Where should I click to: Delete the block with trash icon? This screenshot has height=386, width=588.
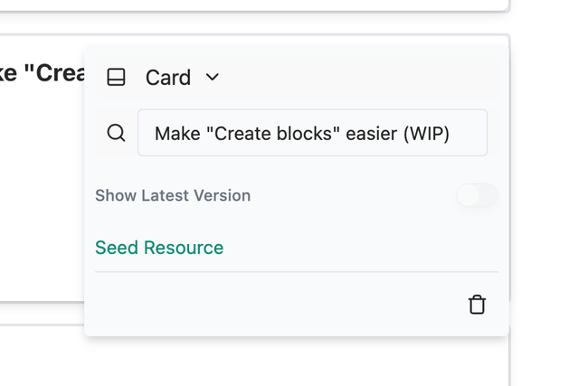(477, 305)
